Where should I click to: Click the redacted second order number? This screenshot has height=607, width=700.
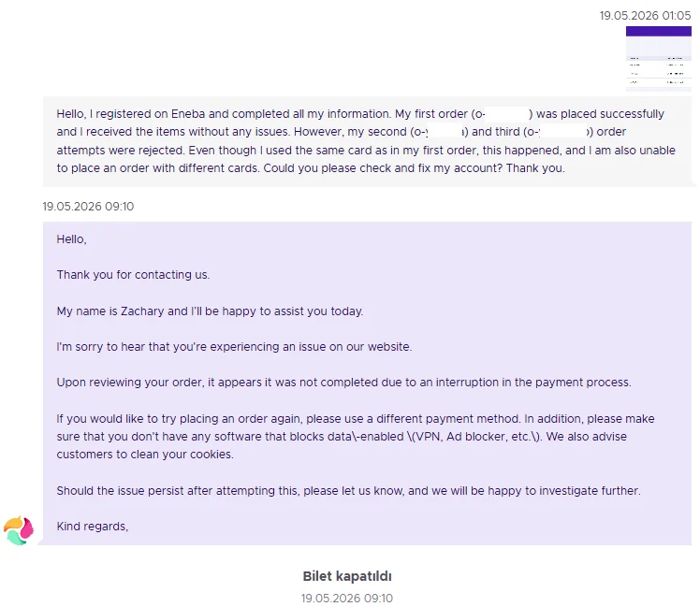pyautogui.click(x=445, y=132)
